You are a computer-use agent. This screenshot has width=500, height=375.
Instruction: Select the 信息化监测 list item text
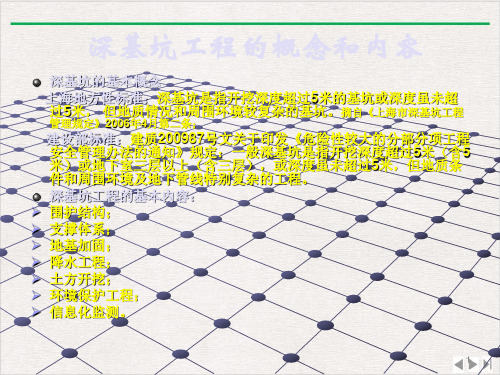(x=88, y=312)
